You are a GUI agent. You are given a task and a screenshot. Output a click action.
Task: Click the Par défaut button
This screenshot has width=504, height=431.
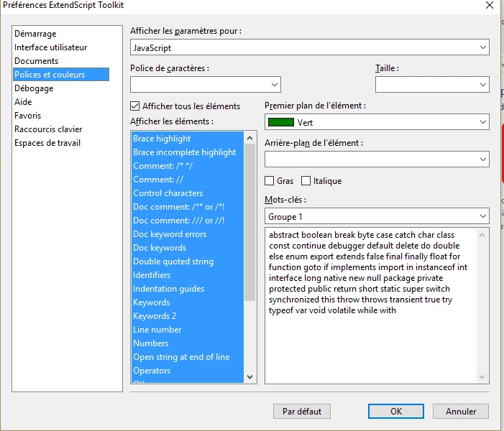(302, 412)
